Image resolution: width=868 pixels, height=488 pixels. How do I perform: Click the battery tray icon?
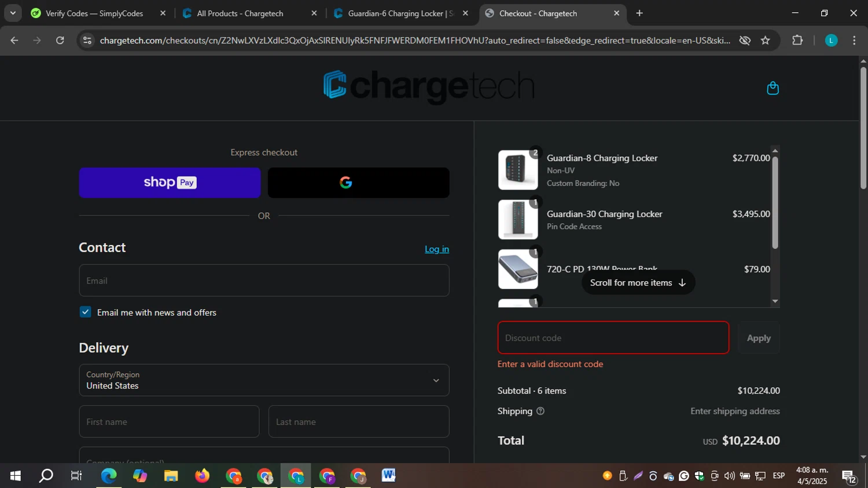point(745,476)
